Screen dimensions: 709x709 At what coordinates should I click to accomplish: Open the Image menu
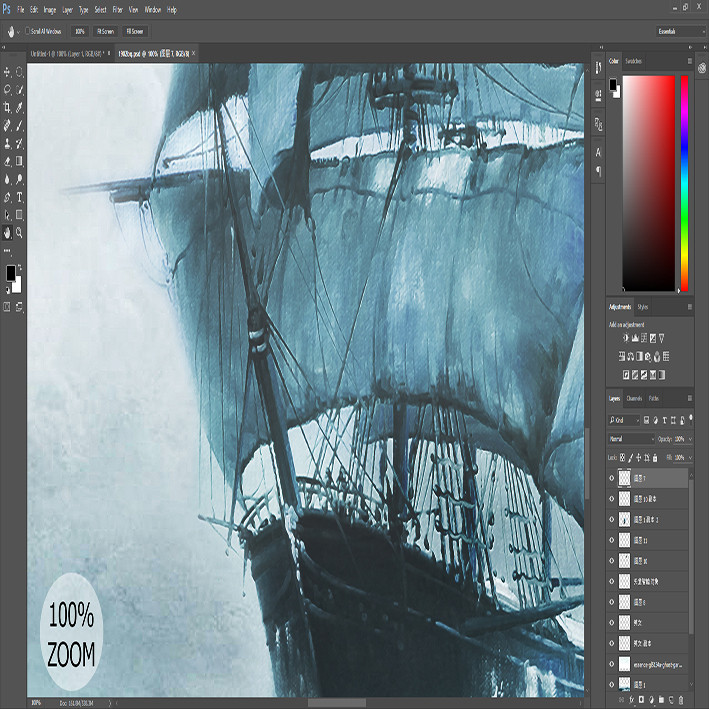coord(50,9)
